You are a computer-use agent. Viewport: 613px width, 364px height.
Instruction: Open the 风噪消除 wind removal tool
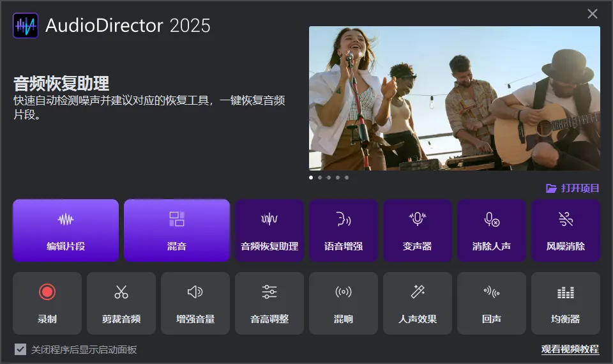(x=566, y=231)
